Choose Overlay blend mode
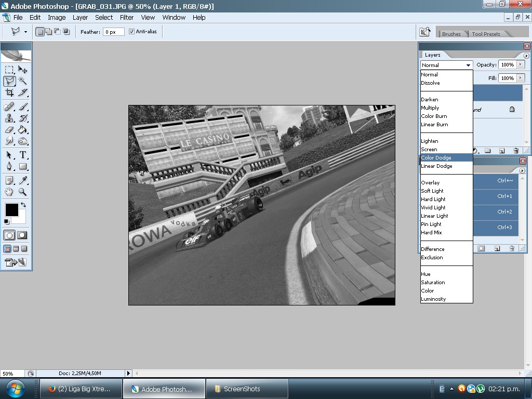Viewport: 532px width, 399px height. click(x=446, y=182)
